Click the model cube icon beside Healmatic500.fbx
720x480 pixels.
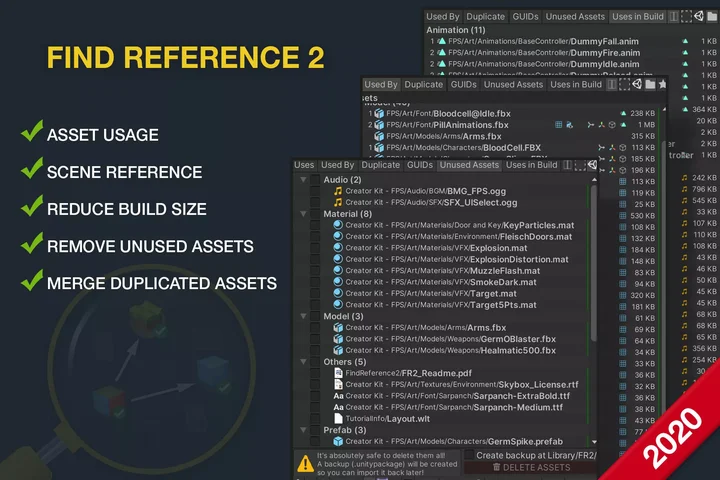[x=338, y=350]
